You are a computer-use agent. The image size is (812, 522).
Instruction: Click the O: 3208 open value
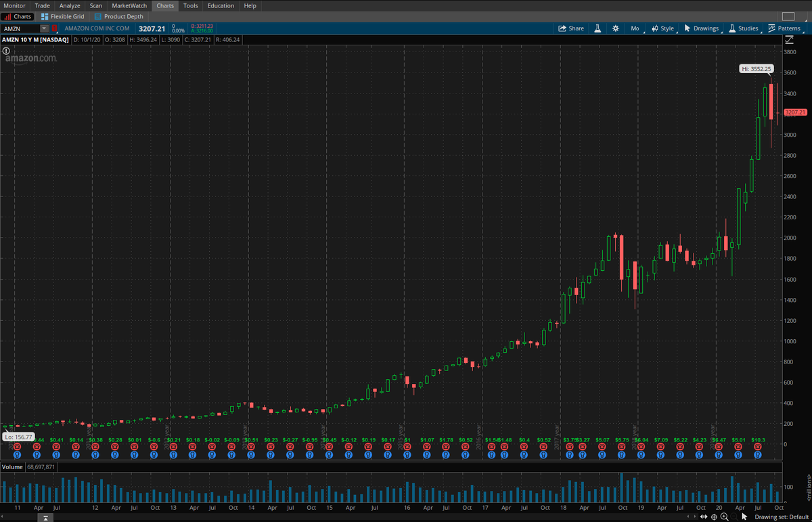[x=114, y=40]
